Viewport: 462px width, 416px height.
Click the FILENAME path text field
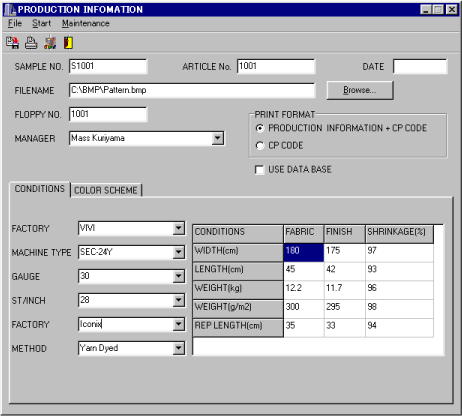tap(192, 90)
